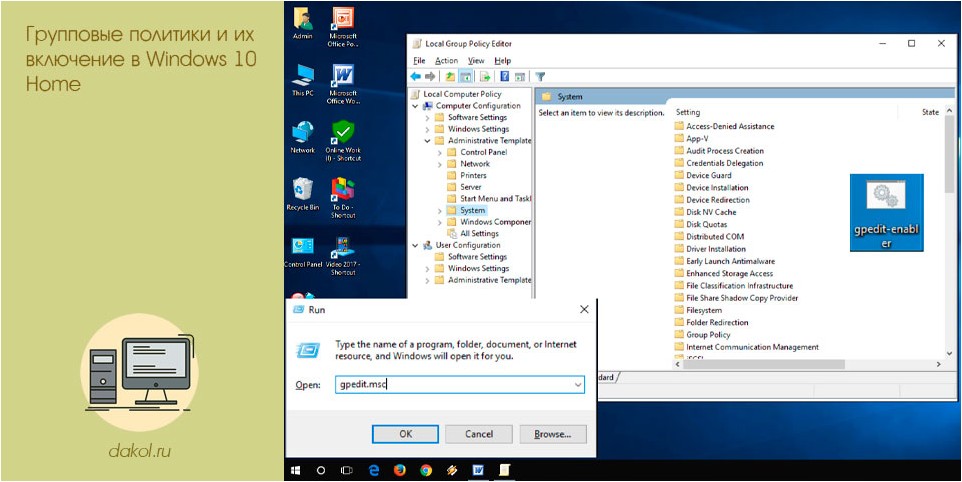Click the Export List toolbar icon
The height and width of the screenshot is (482, 962).
click(x=485, y=77)
